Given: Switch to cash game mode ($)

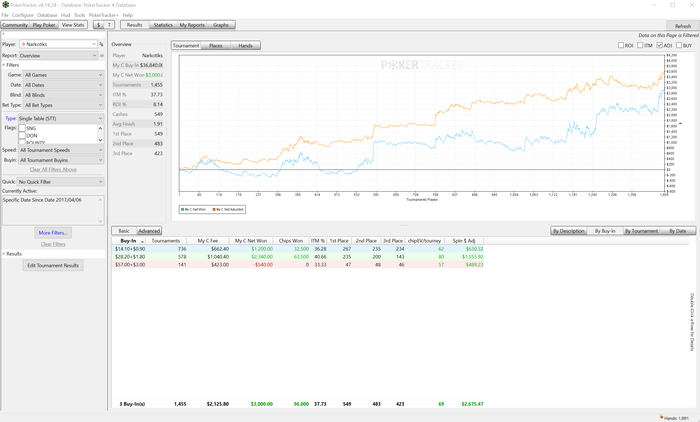Looking at the screenshot, I should [98, 25].
